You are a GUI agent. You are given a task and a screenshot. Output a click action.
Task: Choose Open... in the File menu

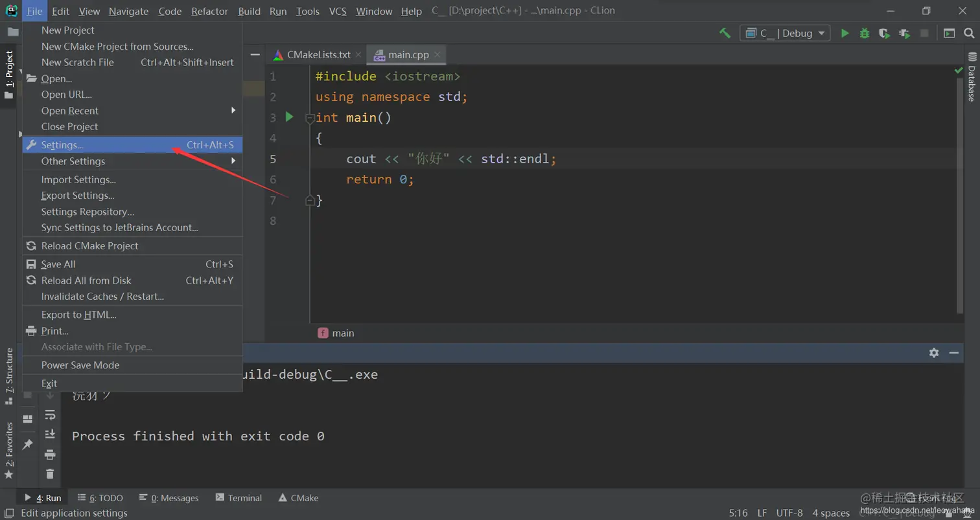132,78
